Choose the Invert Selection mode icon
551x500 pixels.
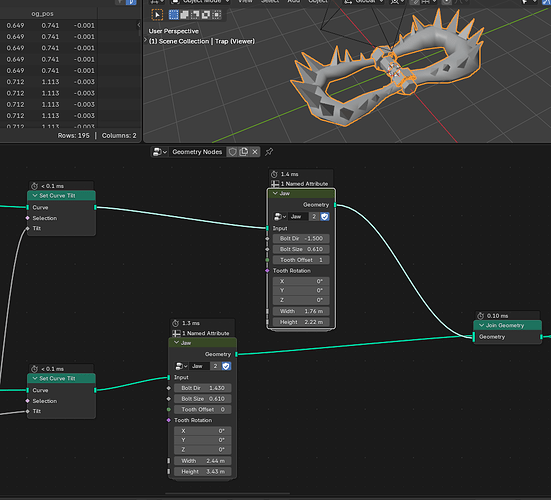click(206, 15)
